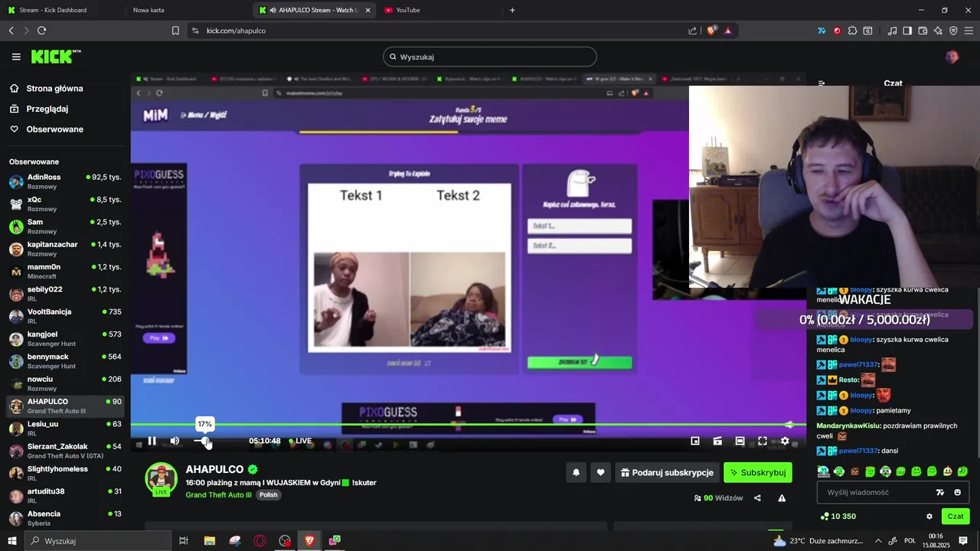Screen dimensions: 980x551
Task: Open a new browser tab
Action: click(512, 10)
